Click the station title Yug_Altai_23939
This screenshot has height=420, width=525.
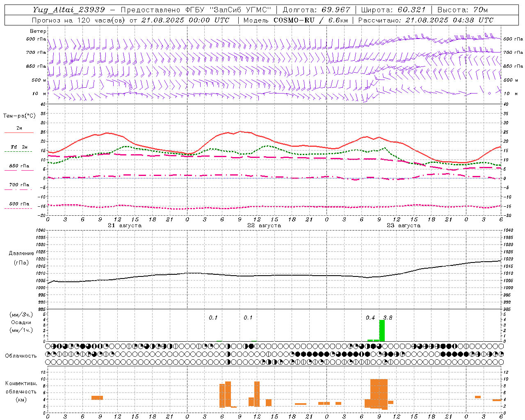(69, 10)
